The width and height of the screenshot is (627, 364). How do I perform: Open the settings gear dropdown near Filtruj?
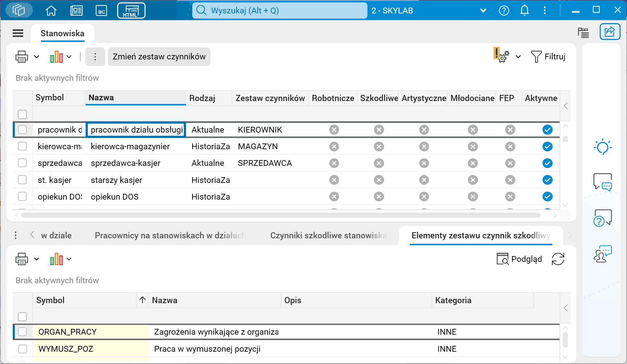tap(518, 57)
